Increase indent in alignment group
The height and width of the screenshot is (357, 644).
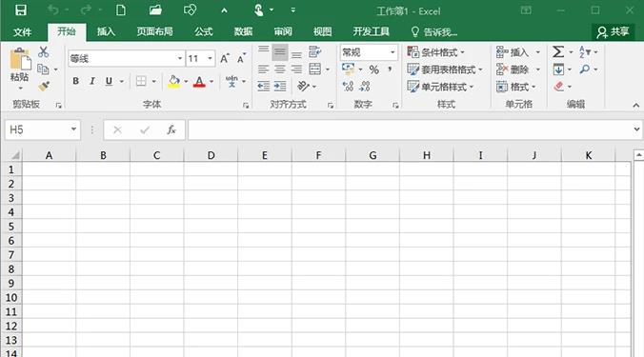tap(280, 86)
